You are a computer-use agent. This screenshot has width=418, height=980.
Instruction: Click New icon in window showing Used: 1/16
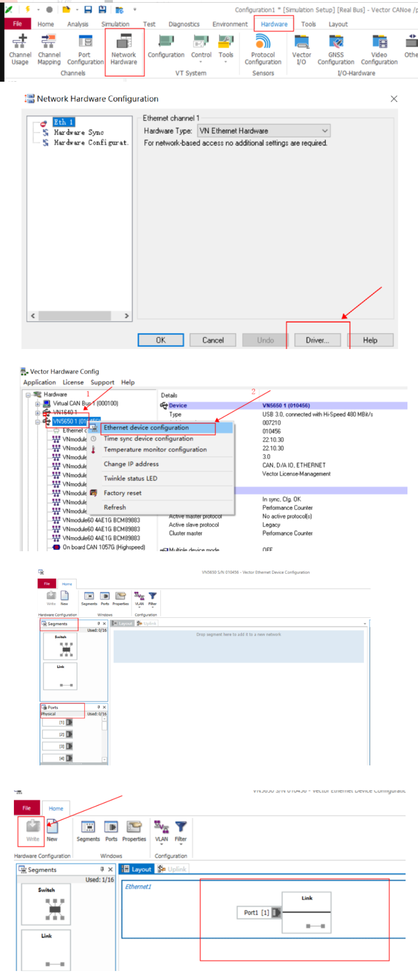(x=52, y=830)
